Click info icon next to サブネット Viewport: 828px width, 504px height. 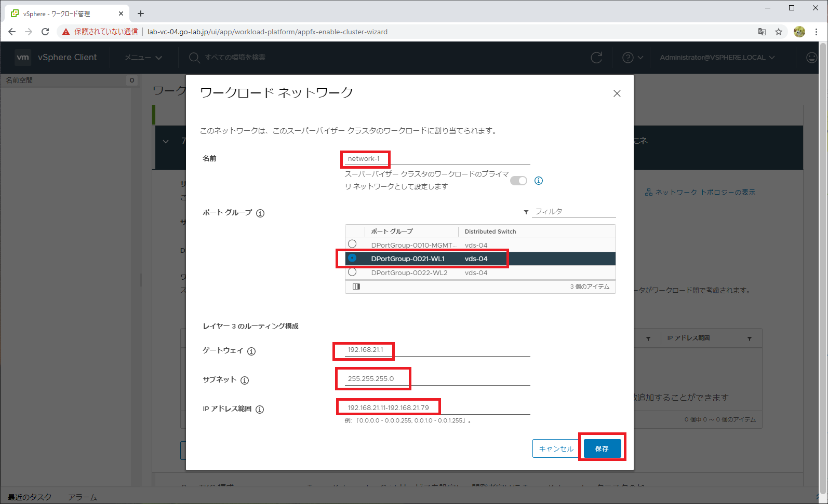point(245,380)
